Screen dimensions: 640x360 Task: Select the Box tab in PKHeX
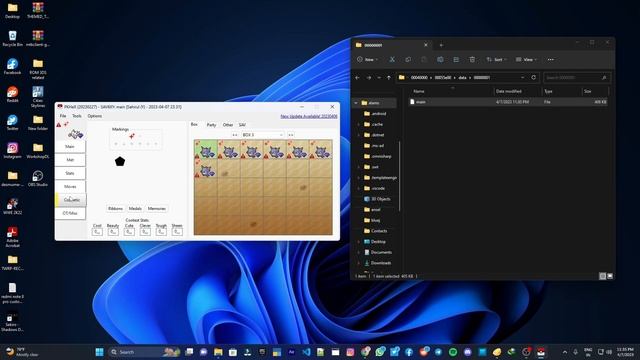(194, 124)
